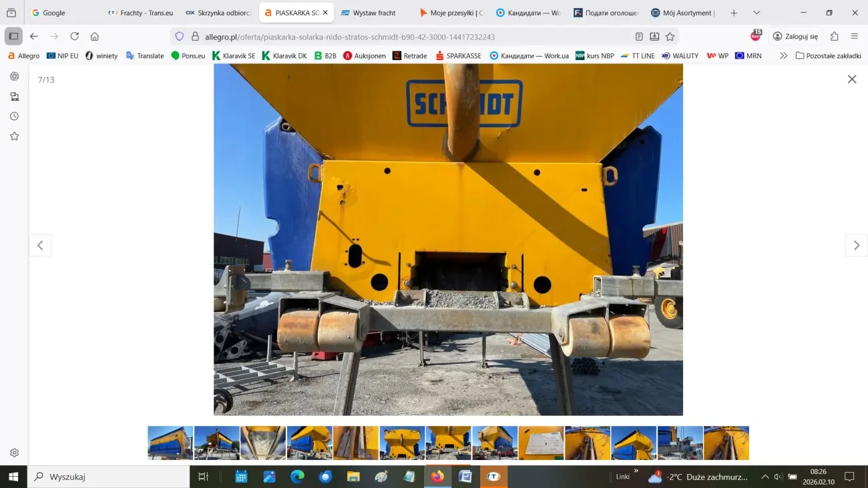Open the site shield tracking protection info

[179, 37]
